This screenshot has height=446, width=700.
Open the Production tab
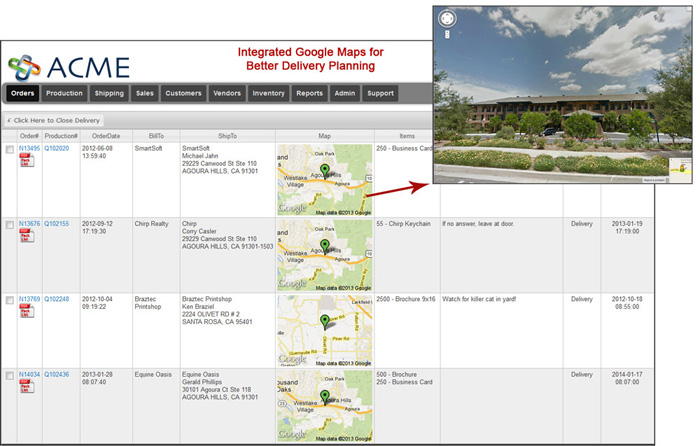64,93
